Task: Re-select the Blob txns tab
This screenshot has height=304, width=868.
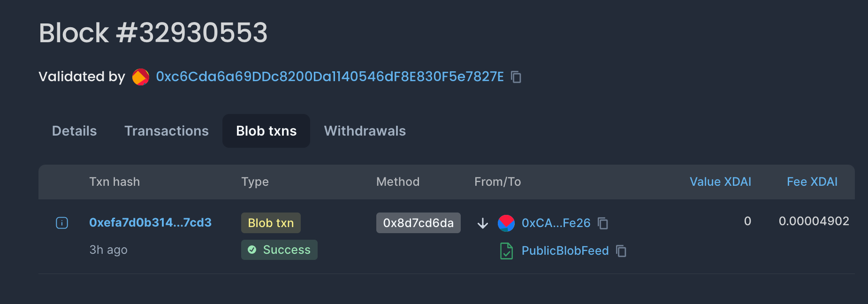Action: click(x=266, y=131)
